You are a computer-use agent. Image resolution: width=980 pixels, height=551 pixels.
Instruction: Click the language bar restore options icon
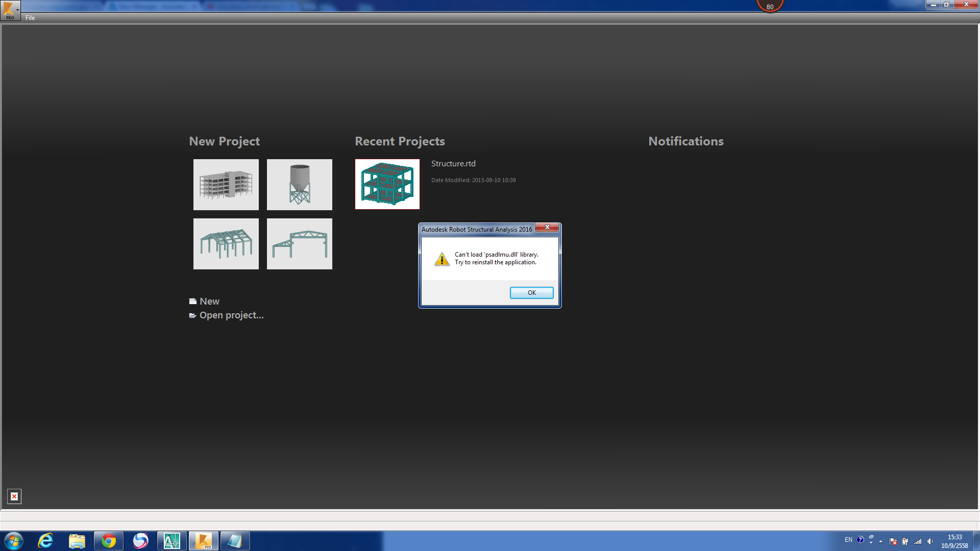pos(871,537)
